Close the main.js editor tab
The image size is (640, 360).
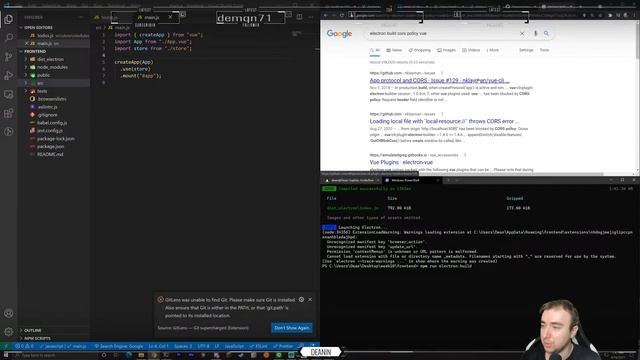point(170,17)
